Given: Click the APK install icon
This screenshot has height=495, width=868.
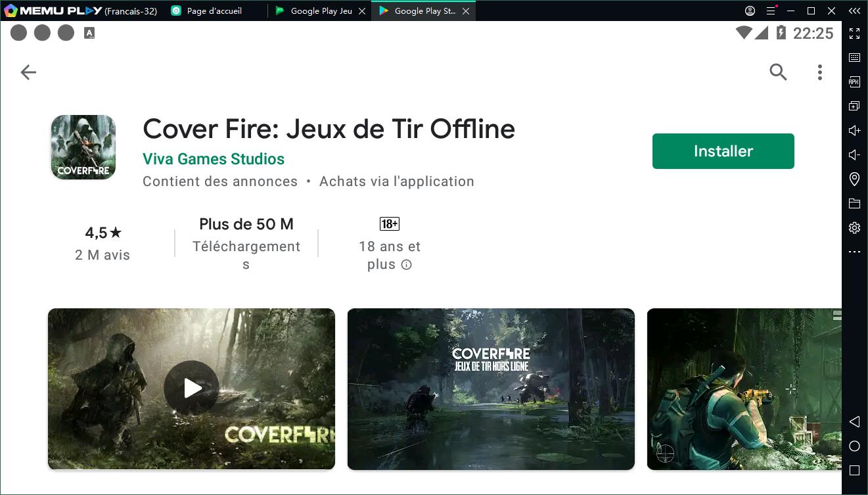Looking at the screenshot, I should pos(854,82).
